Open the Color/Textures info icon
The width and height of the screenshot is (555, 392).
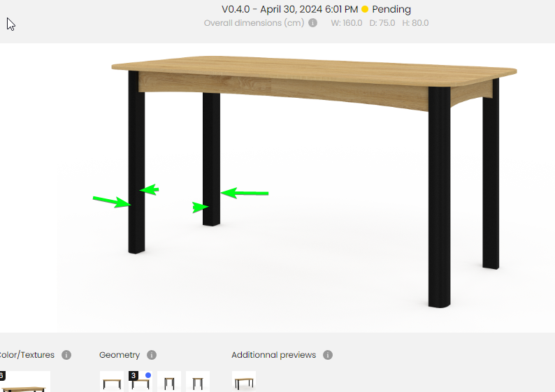(x=66, y=355)
